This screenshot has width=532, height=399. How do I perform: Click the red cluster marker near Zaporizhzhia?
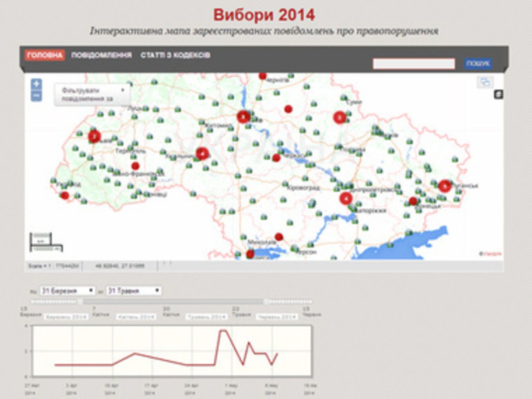346,199
